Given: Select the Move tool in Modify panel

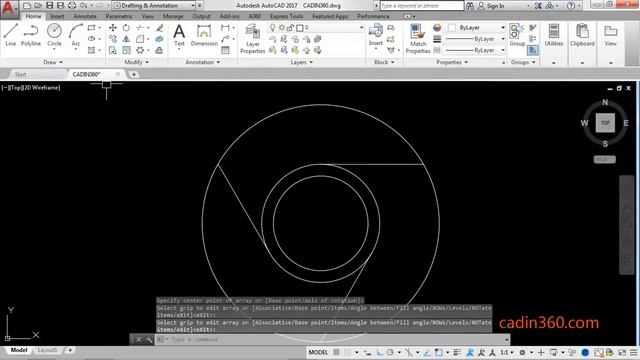Looking at the screenshot, I should [113, 28].
